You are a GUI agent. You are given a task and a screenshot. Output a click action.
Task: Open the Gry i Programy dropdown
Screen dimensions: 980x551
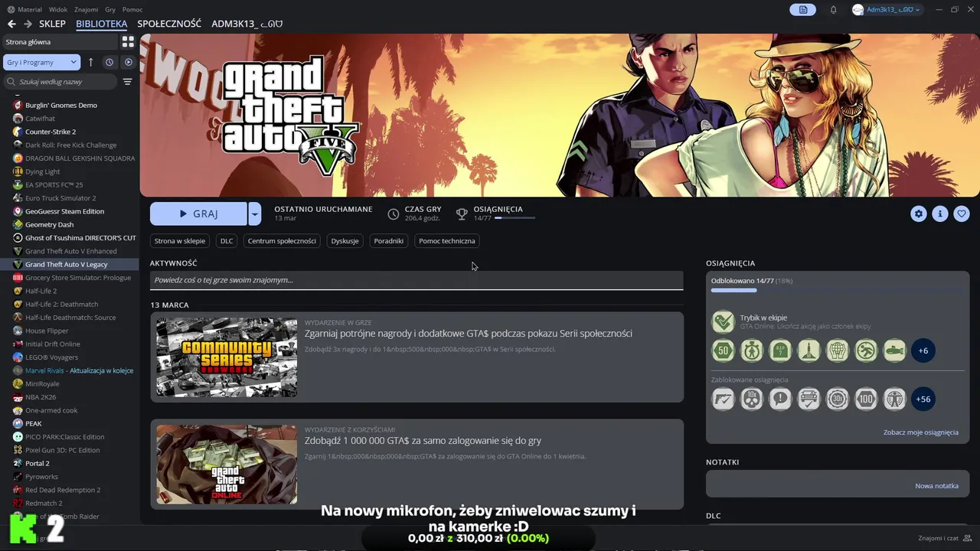coord(41,62)
